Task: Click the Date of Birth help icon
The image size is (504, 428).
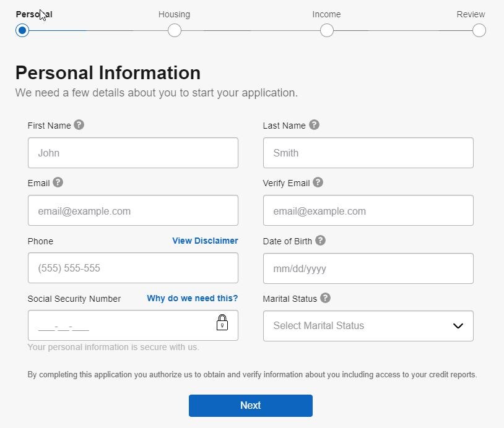Action: click(320, 241)
